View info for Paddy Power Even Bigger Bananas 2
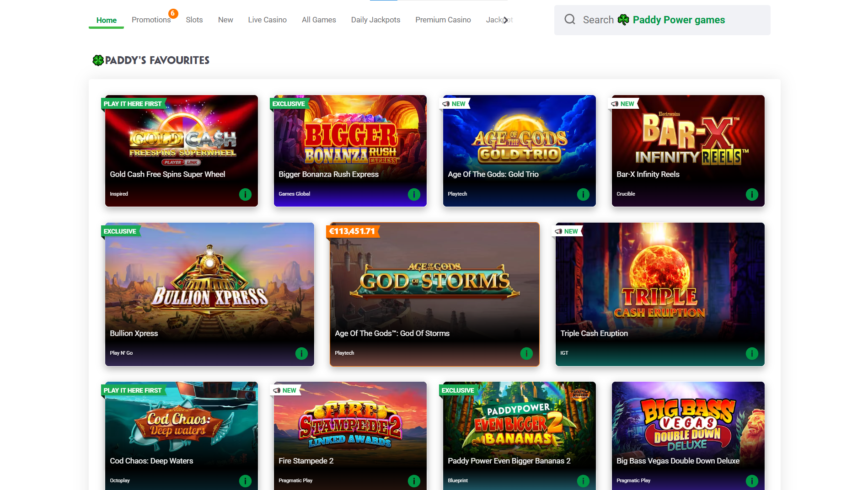 (x=583, y=481)
